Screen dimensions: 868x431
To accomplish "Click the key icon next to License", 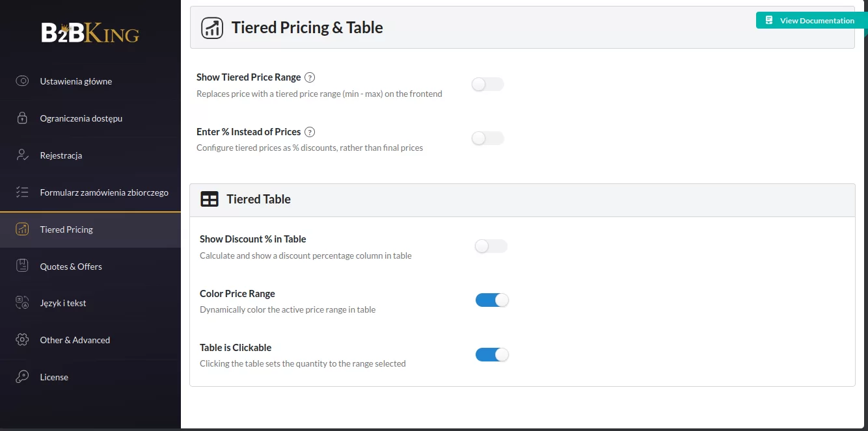I will 22,377.
